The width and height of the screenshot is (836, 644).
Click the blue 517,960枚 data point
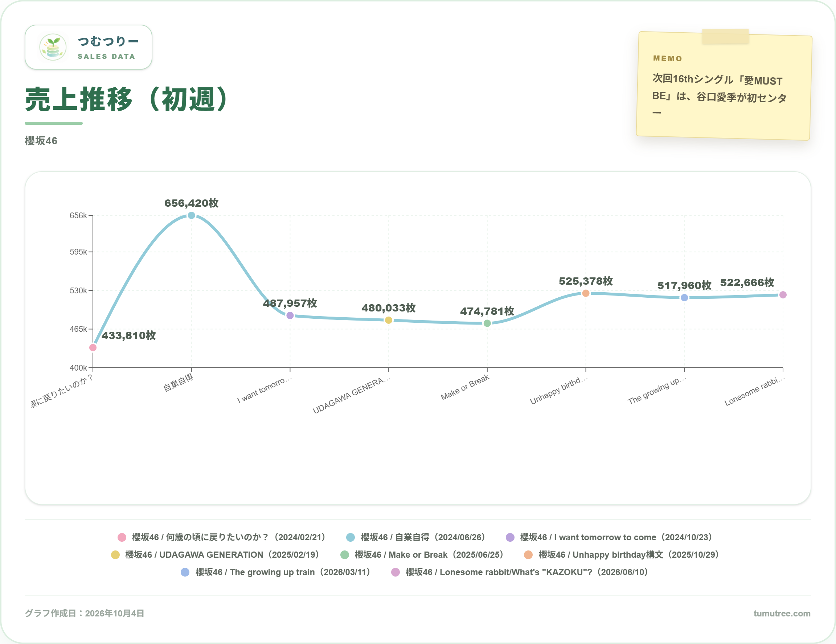click(684, 298)
